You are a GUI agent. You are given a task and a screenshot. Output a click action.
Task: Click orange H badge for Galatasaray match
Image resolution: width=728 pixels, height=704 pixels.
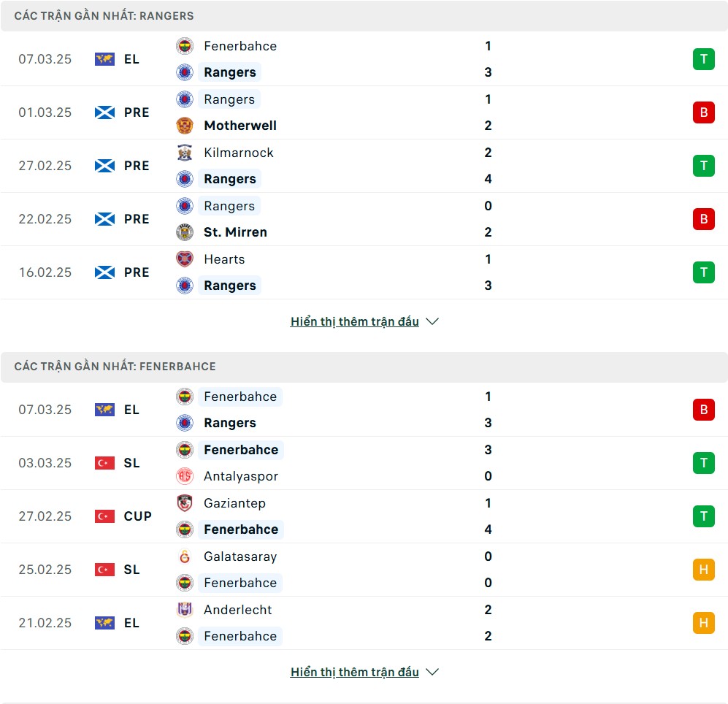[x=703, y=570]
